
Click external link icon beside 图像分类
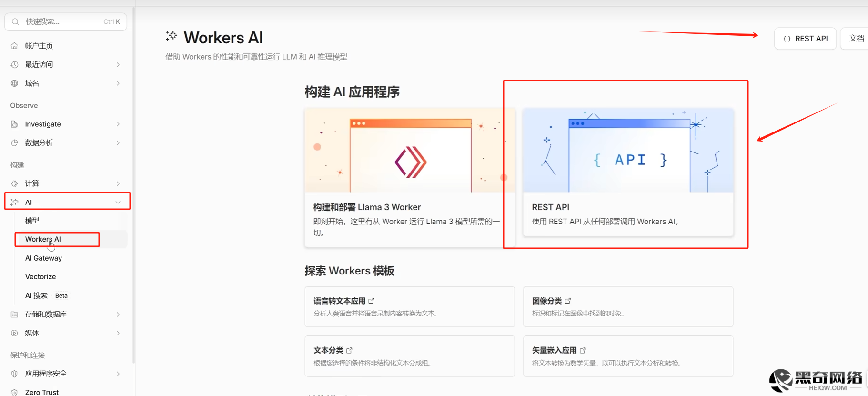point(568,301)
